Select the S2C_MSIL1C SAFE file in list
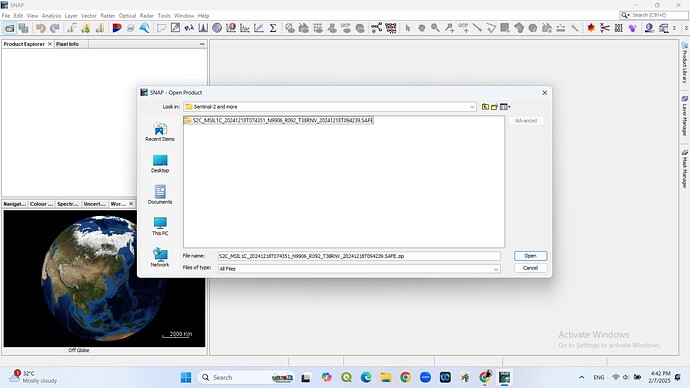Viewport: 690px width, 388px height. pyautogui.click(x=279, y=121)
